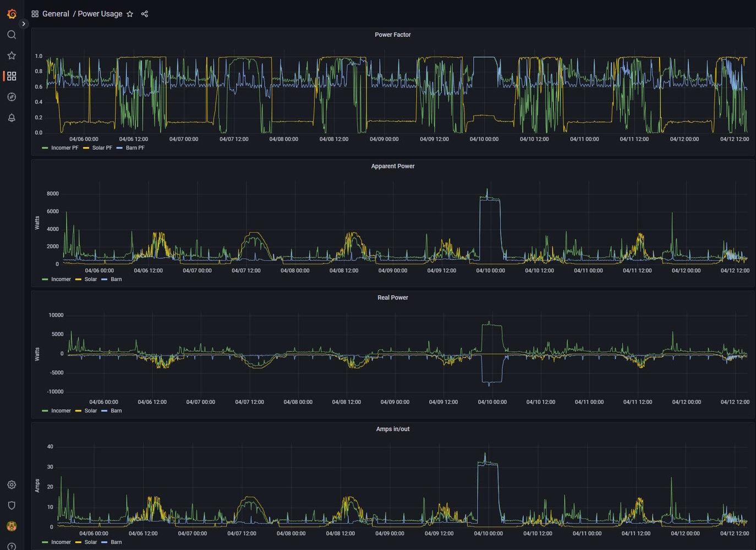Image resolution: width=756 pixels, height=550 pixels.
Task: Star the Power Usage dashboard
Action: pos(130,14)
